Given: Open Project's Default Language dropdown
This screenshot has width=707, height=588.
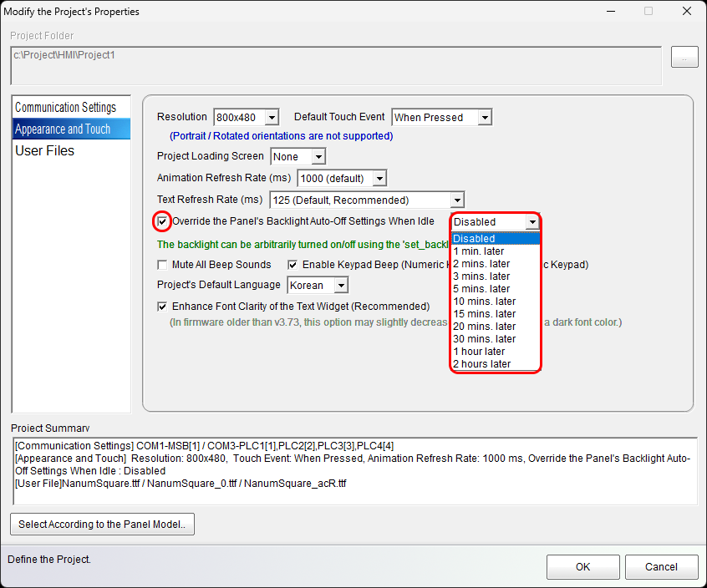Looking at the screenshot, I should [341, 286].
